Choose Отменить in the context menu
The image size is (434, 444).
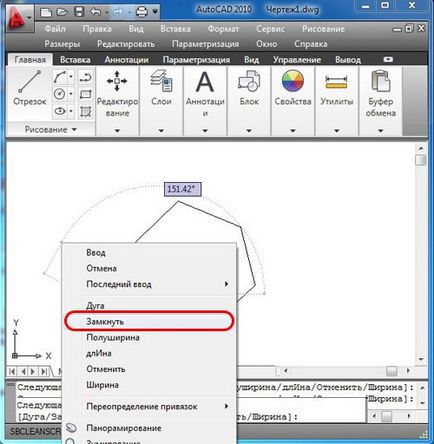click(x=149, y=369)
